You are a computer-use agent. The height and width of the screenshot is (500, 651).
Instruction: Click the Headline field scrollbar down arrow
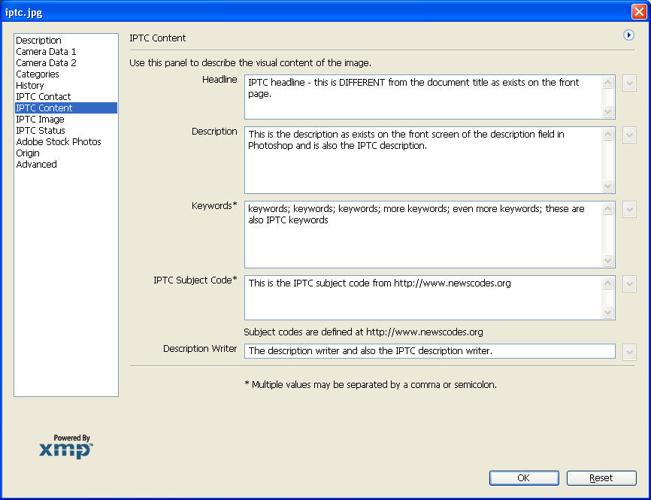pos(608,112)
